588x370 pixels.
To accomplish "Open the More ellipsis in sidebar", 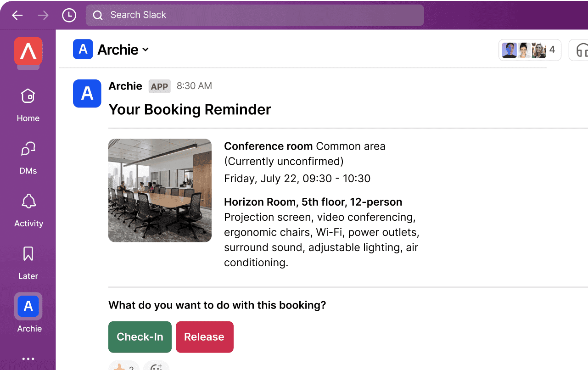I will pyautogui.click(x=28, y=359).
